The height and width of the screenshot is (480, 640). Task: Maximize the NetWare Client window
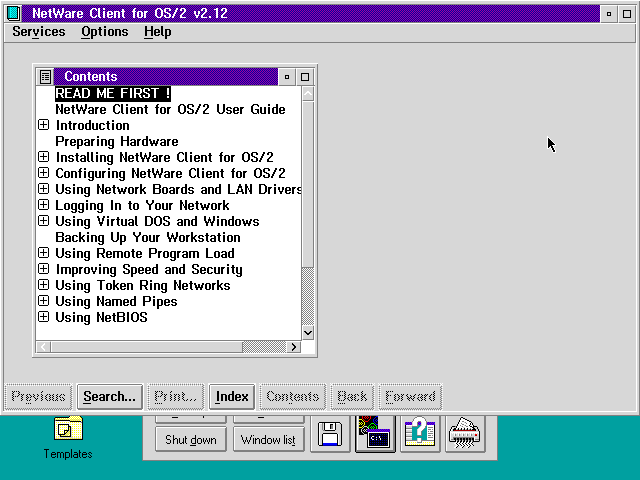[627, 14]
